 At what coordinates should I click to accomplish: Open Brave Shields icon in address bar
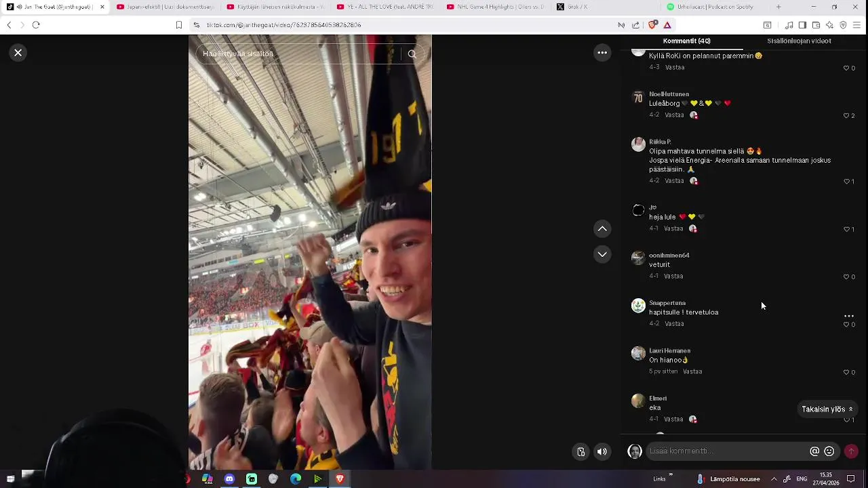[652, 25]
